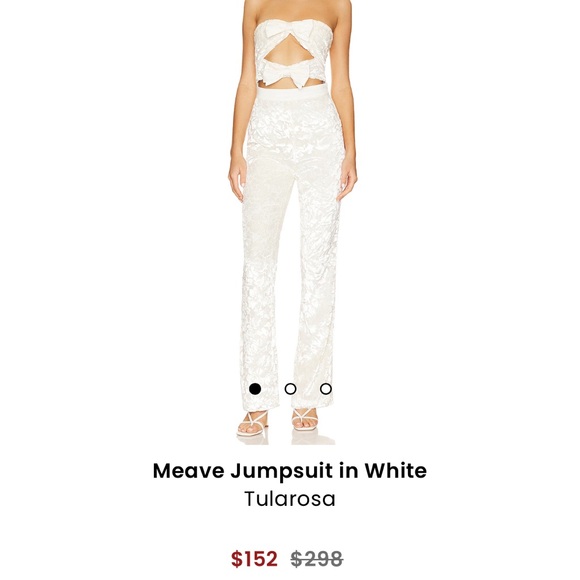
Task: Click the word "White" in the title
Action: click(395, 471)
